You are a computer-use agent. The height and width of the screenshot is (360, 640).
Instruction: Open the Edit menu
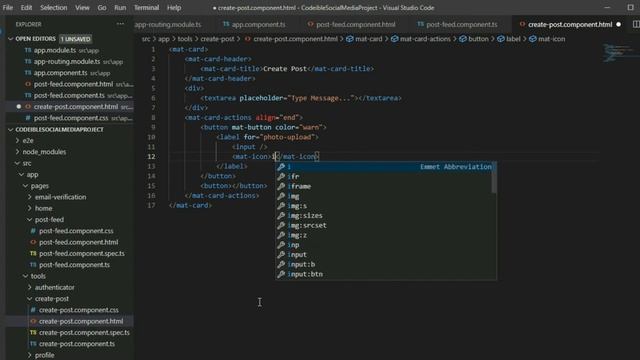pos(26,8)
